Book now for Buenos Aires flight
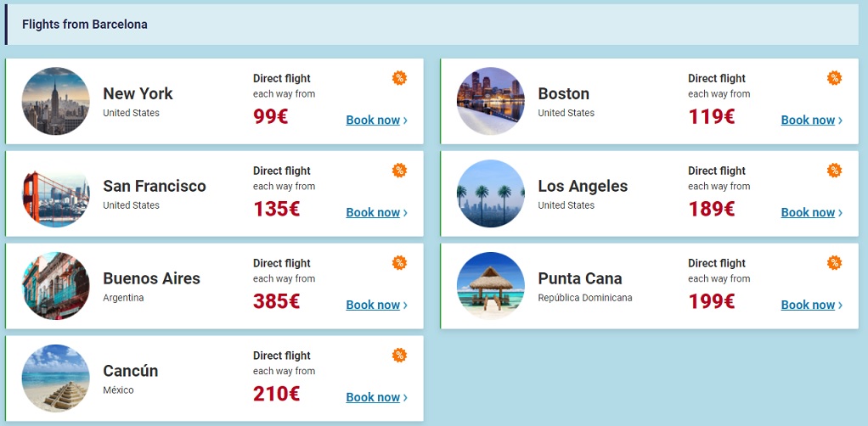 [376, 305]
